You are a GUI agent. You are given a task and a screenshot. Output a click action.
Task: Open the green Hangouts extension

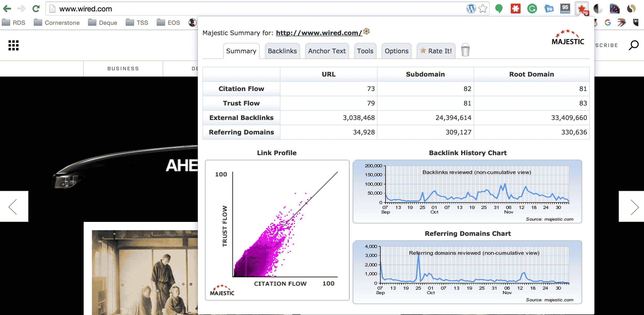[499, 9]
